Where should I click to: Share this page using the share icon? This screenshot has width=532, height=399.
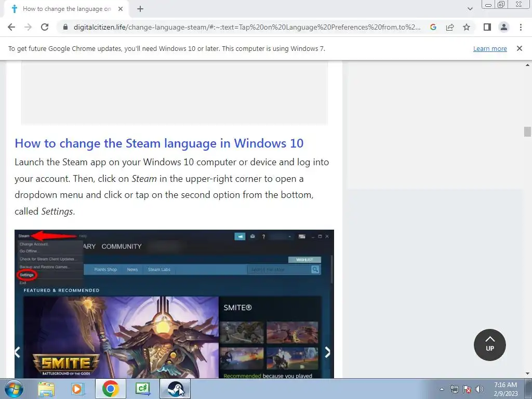point(450,27)
